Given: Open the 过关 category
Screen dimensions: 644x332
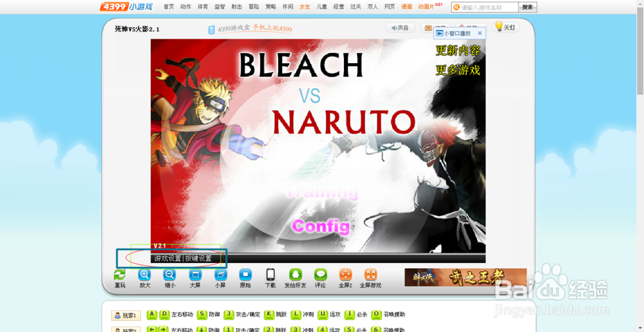Looking at the screenshot, I should click(x=355, y=6).
